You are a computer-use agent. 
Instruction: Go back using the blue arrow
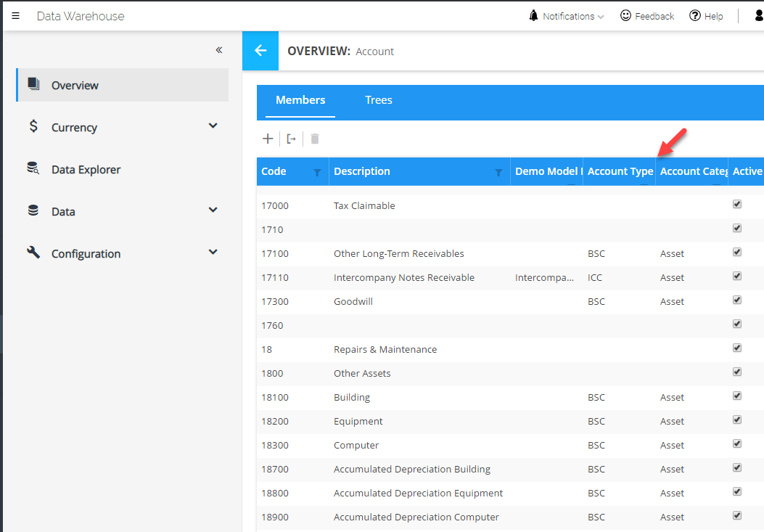(x=260, y=51)
